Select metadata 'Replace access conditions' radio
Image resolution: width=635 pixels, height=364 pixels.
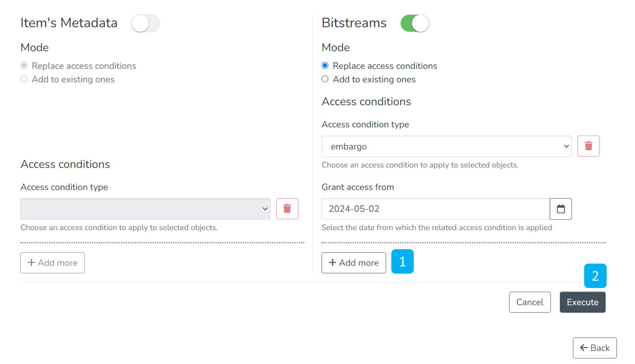tap(24, 66)
